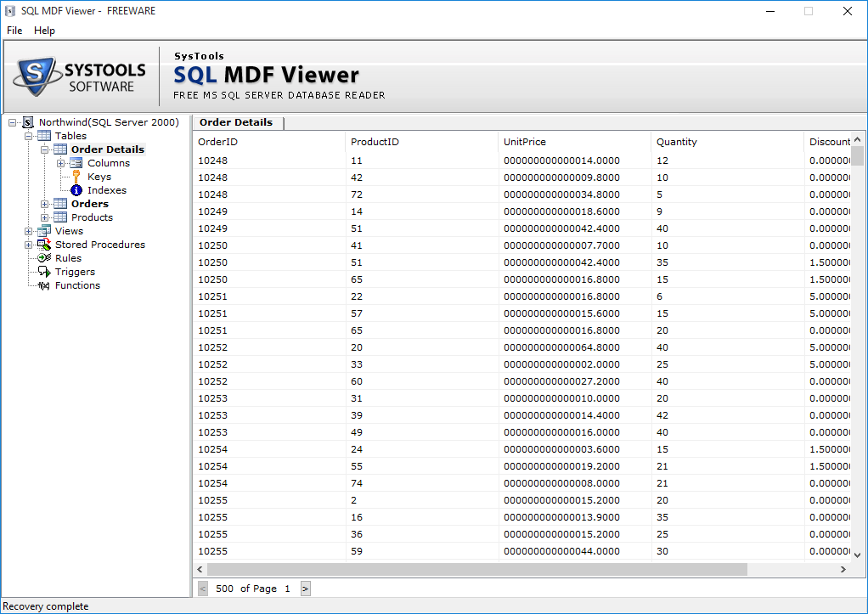
Task: Select the Keys tree item label
Action: [99, 177]
